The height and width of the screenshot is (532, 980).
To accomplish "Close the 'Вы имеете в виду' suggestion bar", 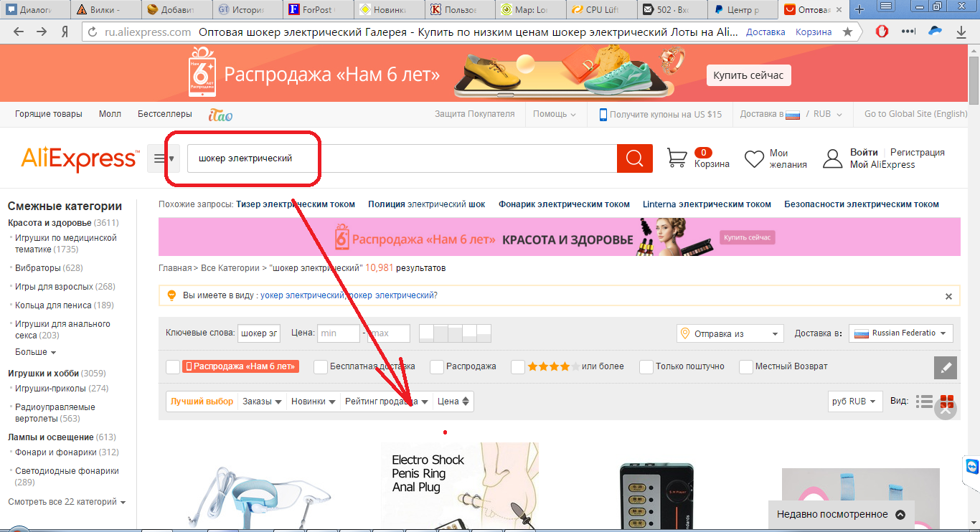I will (x=948, y=295).
